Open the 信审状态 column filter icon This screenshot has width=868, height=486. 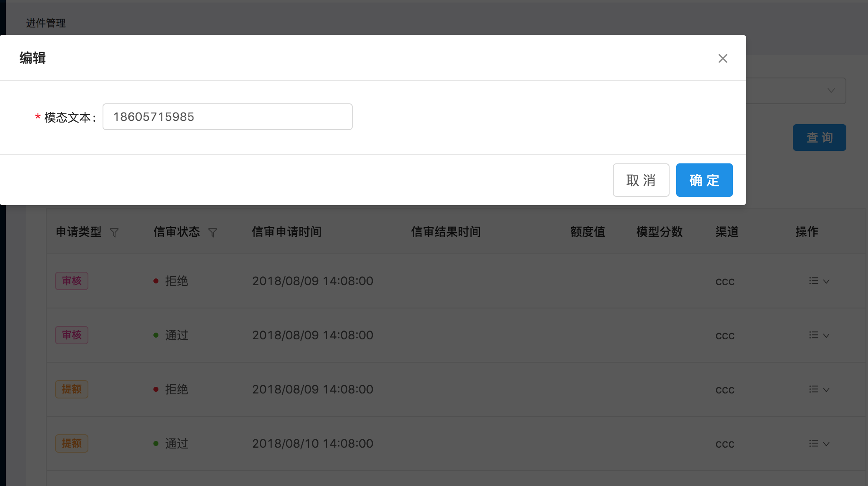pyautogui.click(x=213, y=232)
